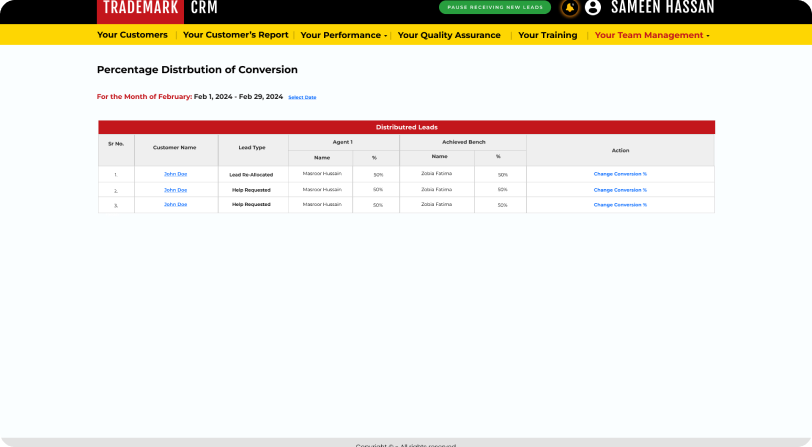Go to Your Customer's Report
This screenshot has height=447, width=812.
[x=235, y=35]
